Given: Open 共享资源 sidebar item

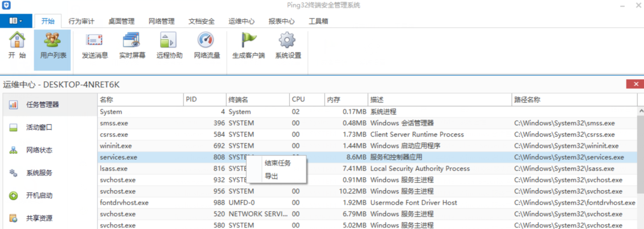Looking at the screenshot, I should click(50, 218).
